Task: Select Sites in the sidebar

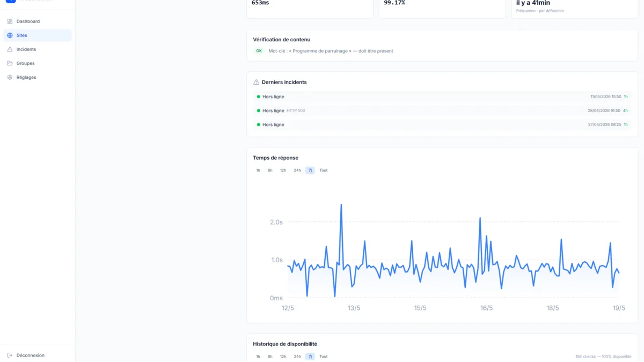Action: [37, 35]
